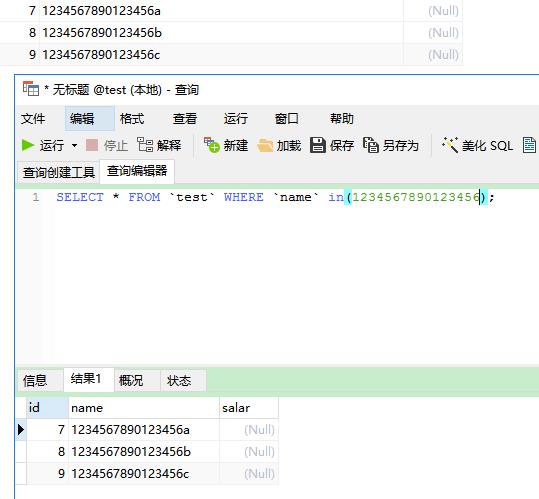Switch to the Profile (概况) tab
The height and width of the screenshot is (499, 539).
[x=137, y=380]
